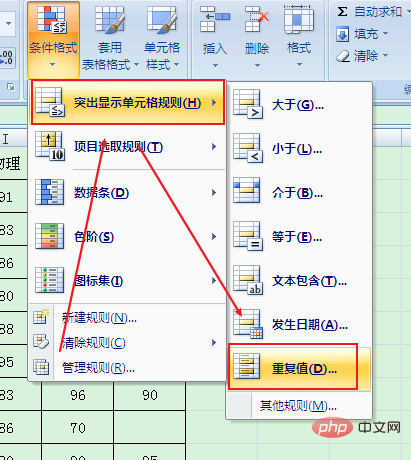Choose 色阶(S) menu entry
This screenshot has height=460, width=411.
tap(128, 236)
